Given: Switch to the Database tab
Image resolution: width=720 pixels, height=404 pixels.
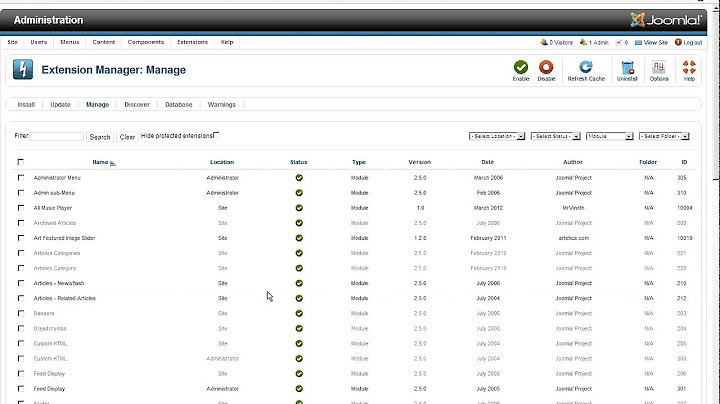Looking at the screenshot, I should (x=179, y=105).
